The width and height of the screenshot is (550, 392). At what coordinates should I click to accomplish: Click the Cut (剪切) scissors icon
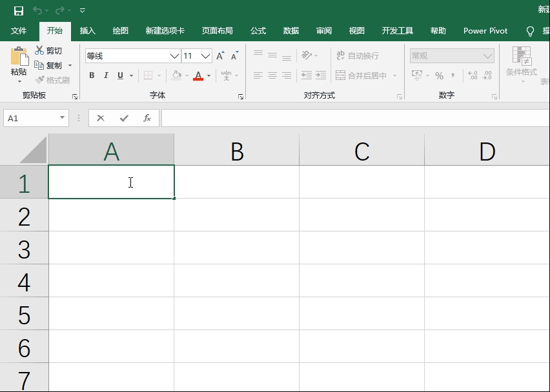39,50
